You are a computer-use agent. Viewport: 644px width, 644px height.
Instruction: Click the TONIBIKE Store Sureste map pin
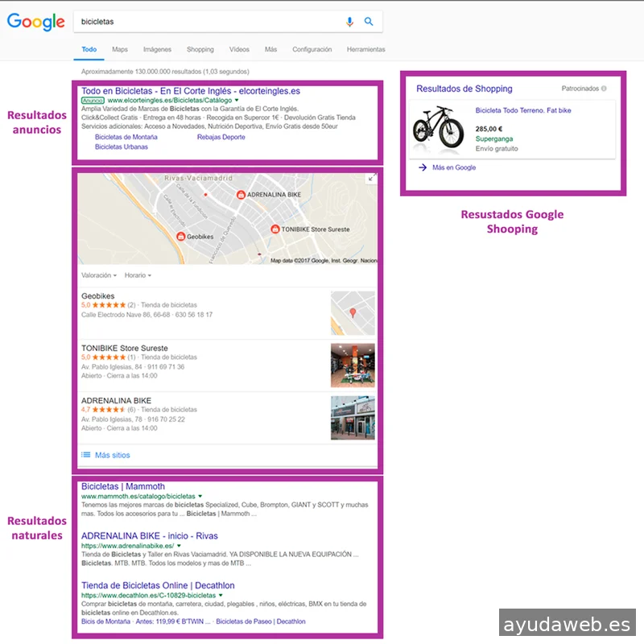275,229
